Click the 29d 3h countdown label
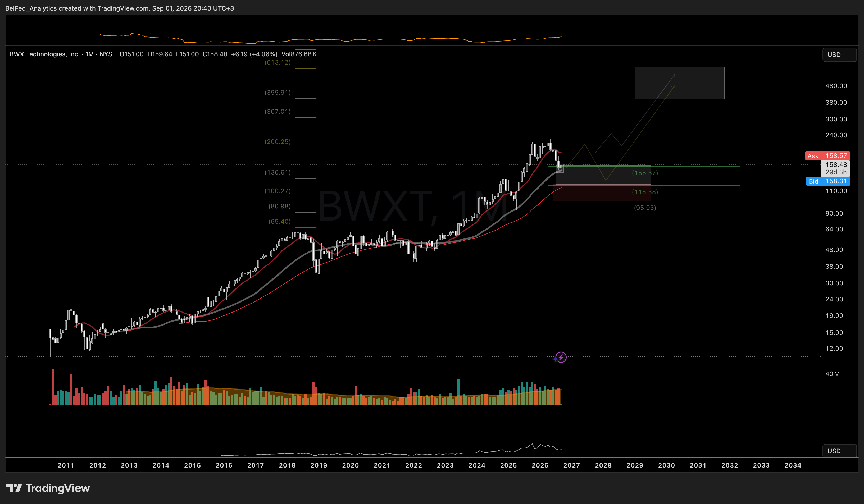 coord(836,172)
